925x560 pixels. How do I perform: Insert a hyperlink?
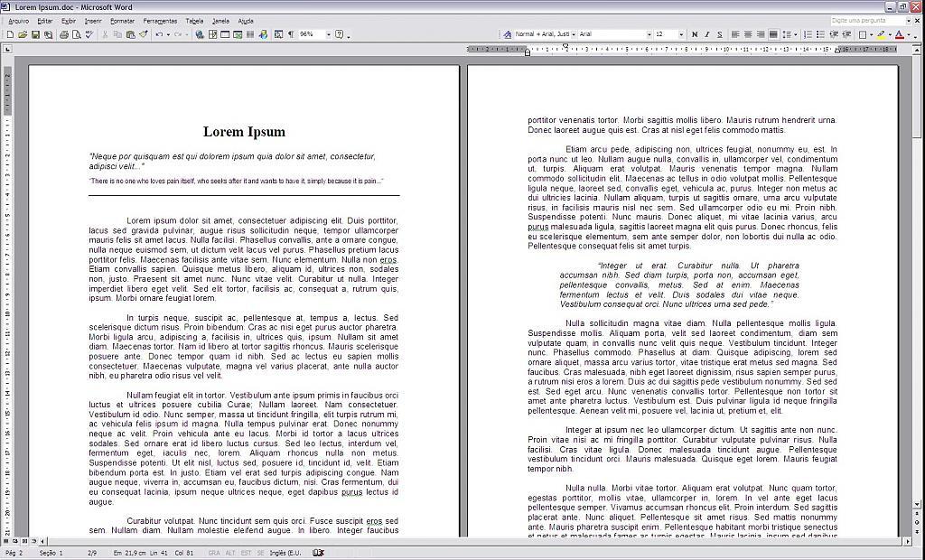coord(200,35)
